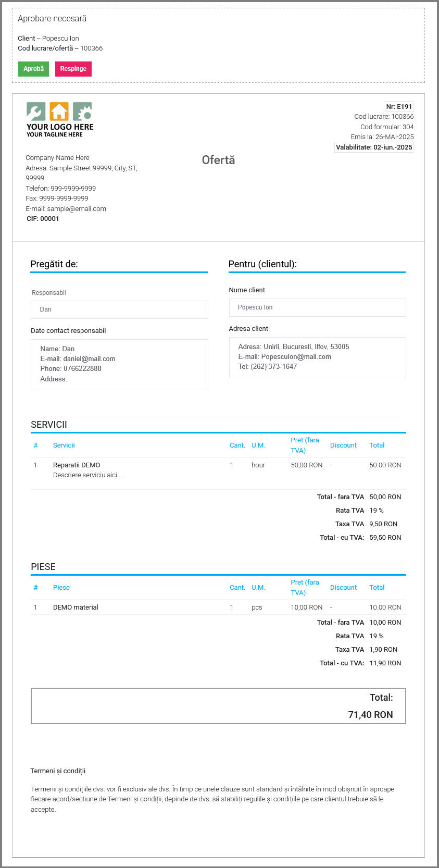Click the Termeni și condiții heading

58,771
